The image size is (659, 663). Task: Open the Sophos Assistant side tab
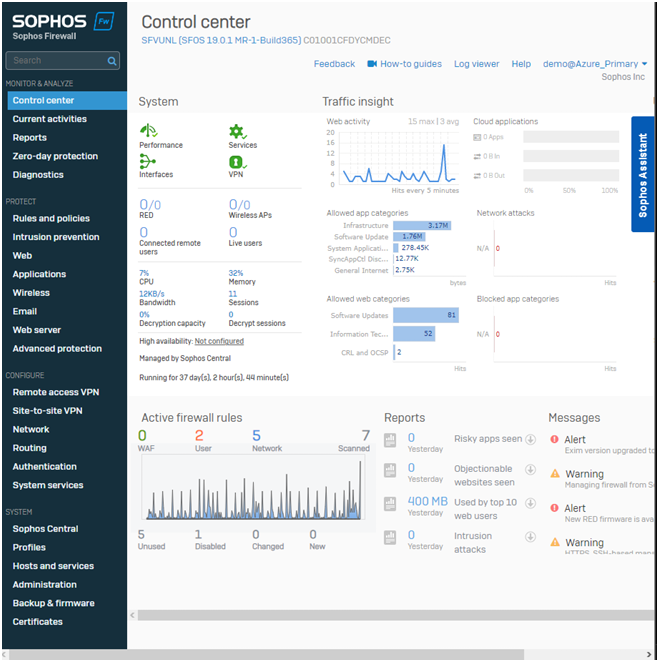click(642, 174)
